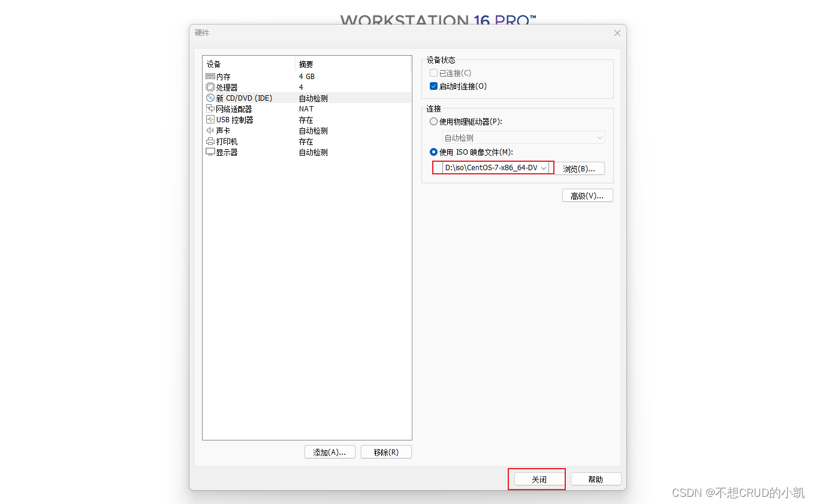Open the 高级(V)... settings button

coord(587,196)
